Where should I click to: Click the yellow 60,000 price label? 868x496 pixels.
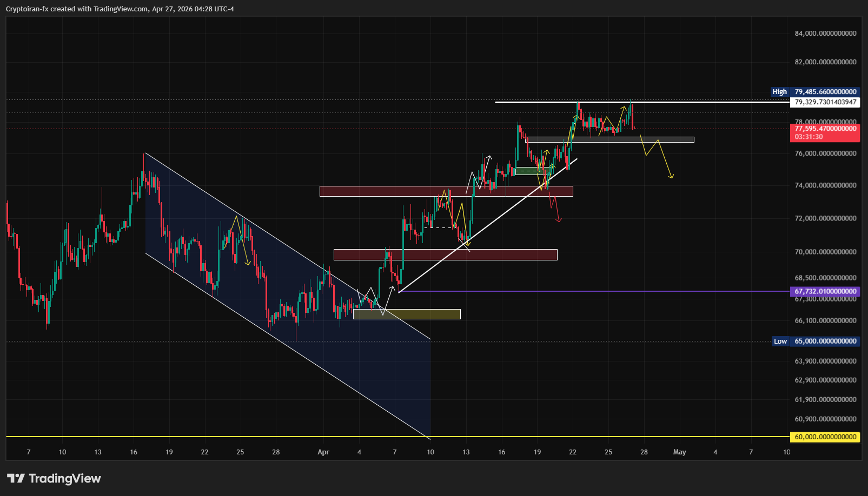point(825,437)
